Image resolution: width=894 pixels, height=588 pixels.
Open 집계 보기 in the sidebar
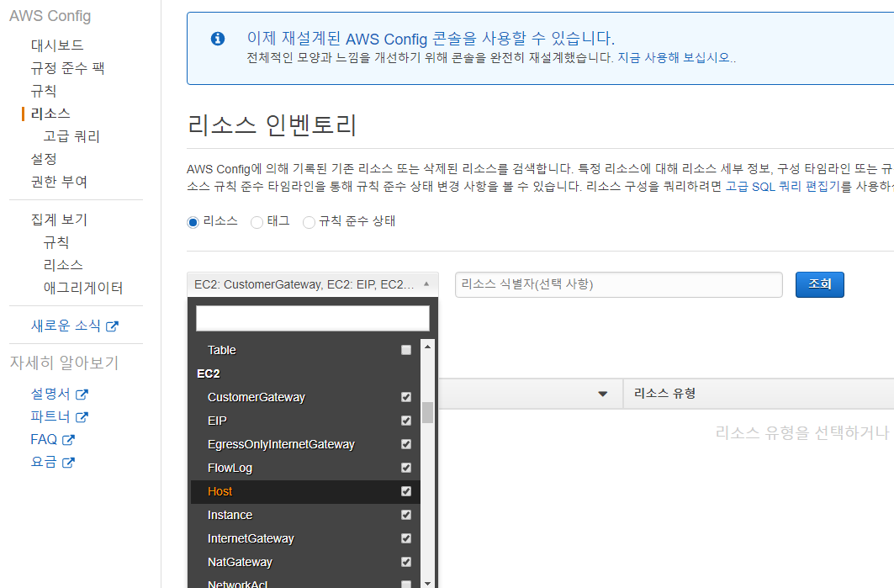(59, 220)
